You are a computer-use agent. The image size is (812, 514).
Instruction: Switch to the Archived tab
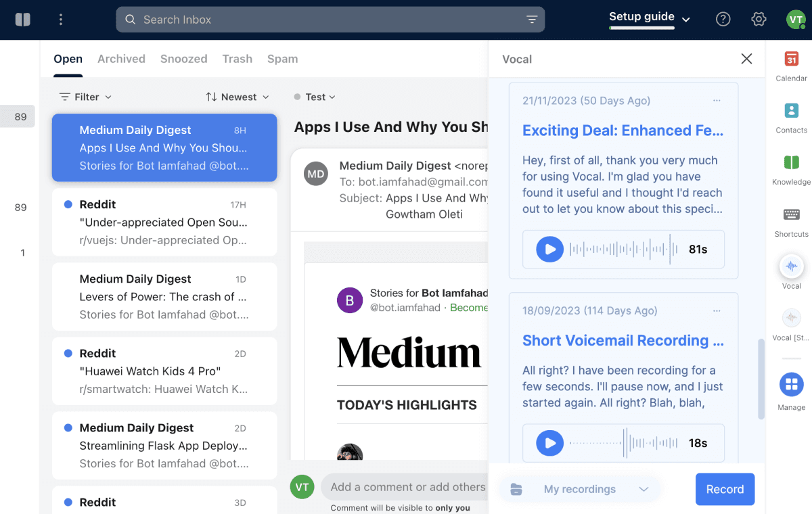pyautogui.click(x=121, y=59)
